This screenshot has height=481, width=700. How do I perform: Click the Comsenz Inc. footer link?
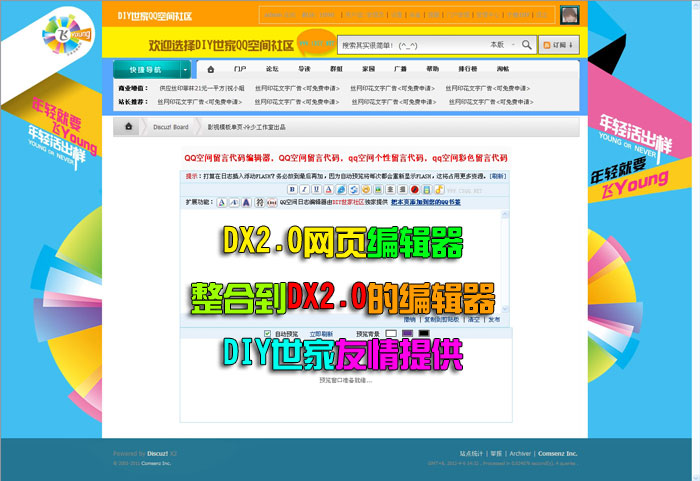(x=558, y=453)
